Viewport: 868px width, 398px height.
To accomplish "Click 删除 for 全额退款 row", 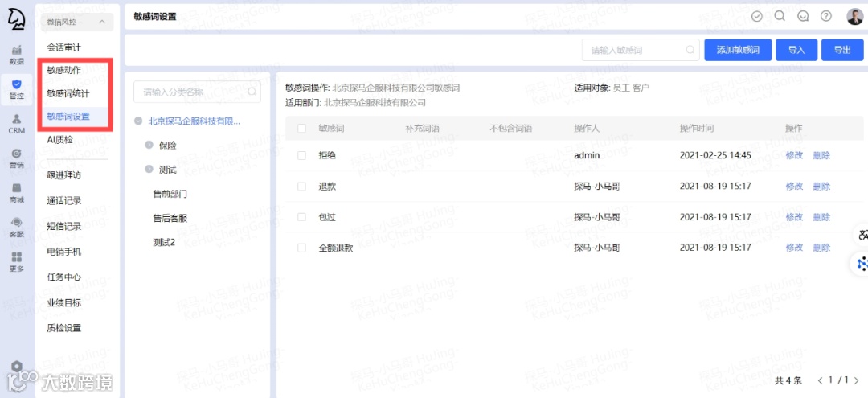I will pos(821,248).
